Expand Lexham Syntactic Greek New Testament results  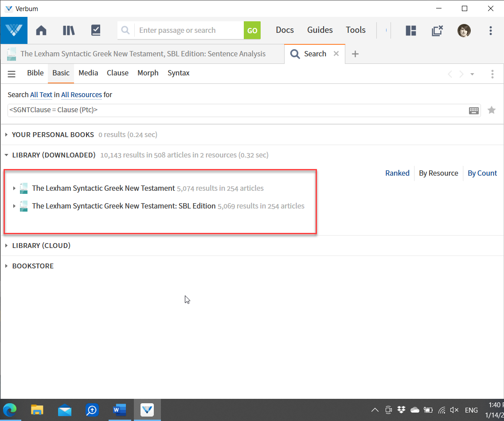14,189
